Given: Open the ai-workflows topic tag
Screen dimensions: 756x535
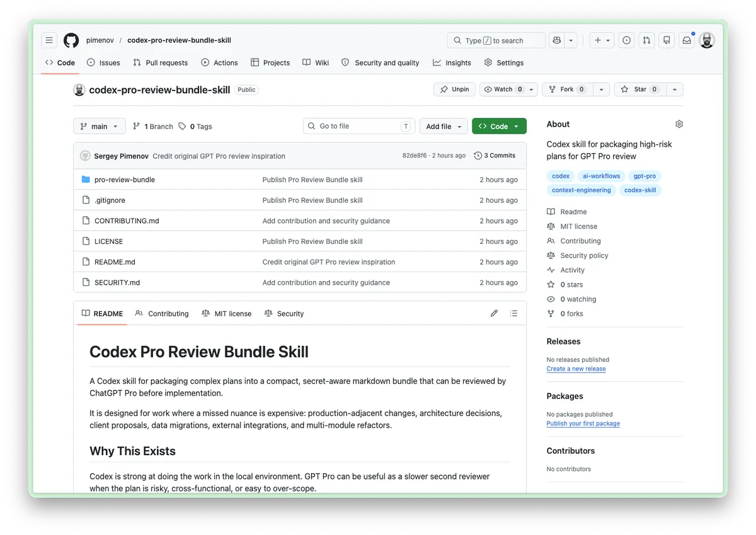Looking at the screenshot, I should click(x=602, y=176).
